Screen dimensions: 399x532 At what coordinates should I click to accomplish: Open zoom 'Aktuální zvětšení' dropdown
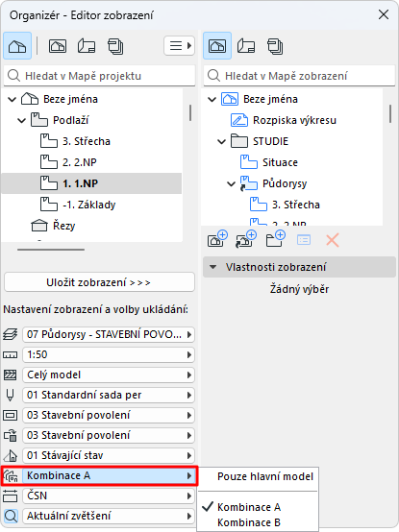point(109,516)
